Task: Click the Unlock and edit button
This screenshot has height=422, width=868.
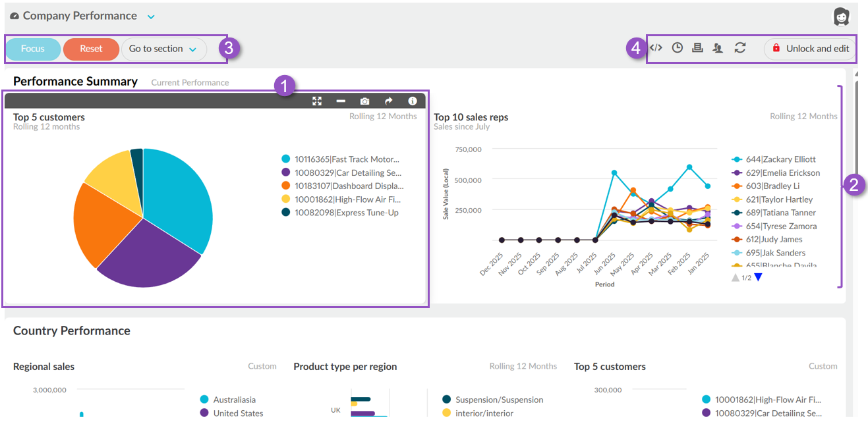Action: pyautogui.click(x=810, y=48)
